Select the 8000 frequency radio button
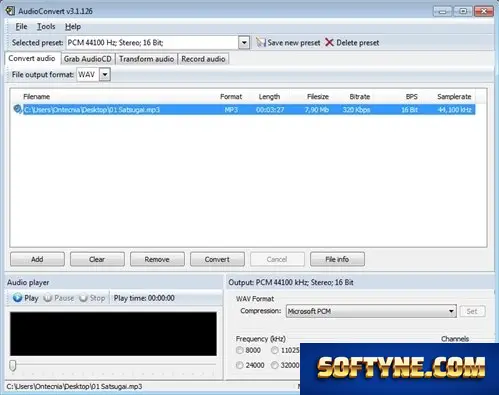This screenshot has width=499, height=395. point(239,350)
